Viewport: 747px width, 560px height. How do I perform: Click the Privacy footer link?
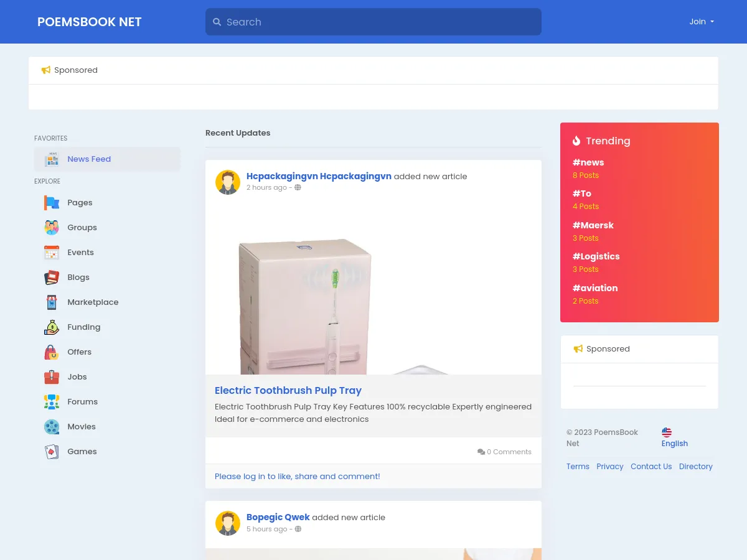[x=609, y=467]
